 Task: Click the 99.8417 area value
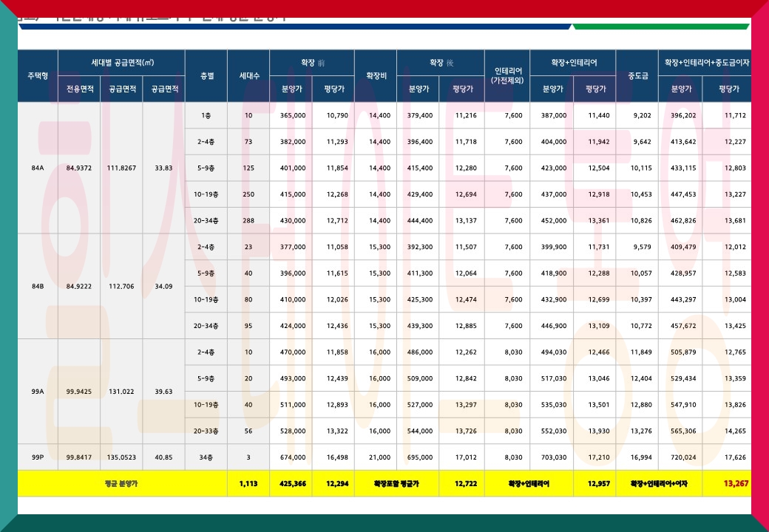[79, 457]
